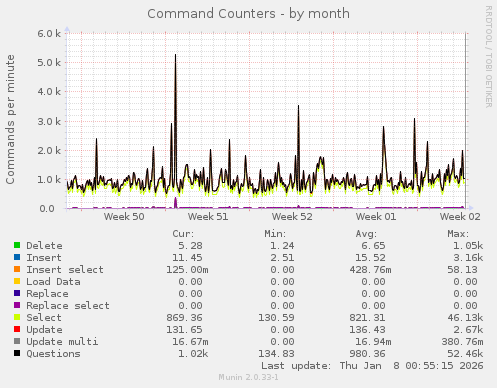Image resolution: width=497 pixels, height=388 pixels.
Task: Click the 'Last update' timestamp line
Action: (372, 366)
